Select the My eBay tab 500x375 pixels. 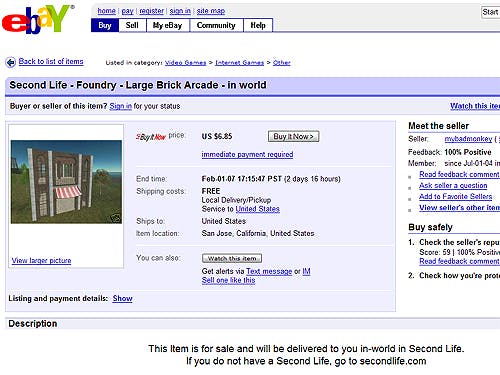(x=168, y=25)
